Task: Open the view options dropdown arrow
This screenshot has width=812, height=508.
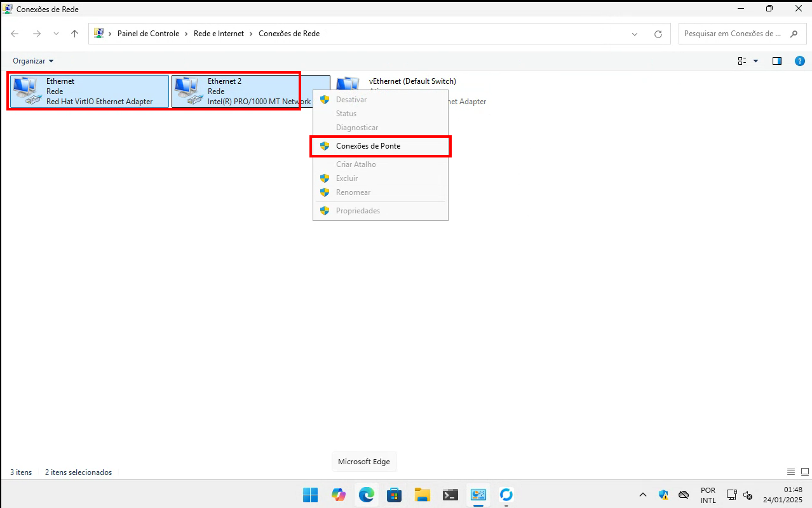Action: click(x=755, y=61)
